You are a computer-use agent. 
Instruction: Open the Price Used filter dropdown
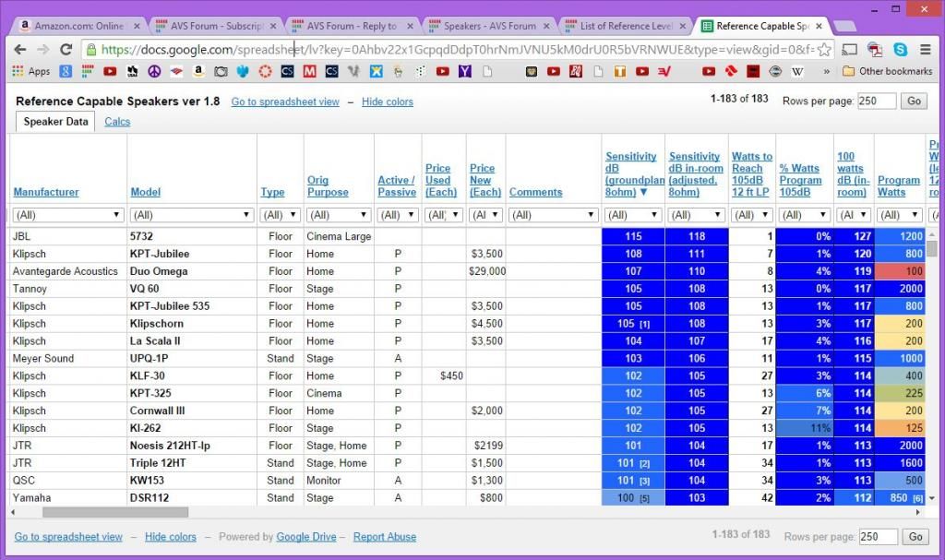pos(444,215)
